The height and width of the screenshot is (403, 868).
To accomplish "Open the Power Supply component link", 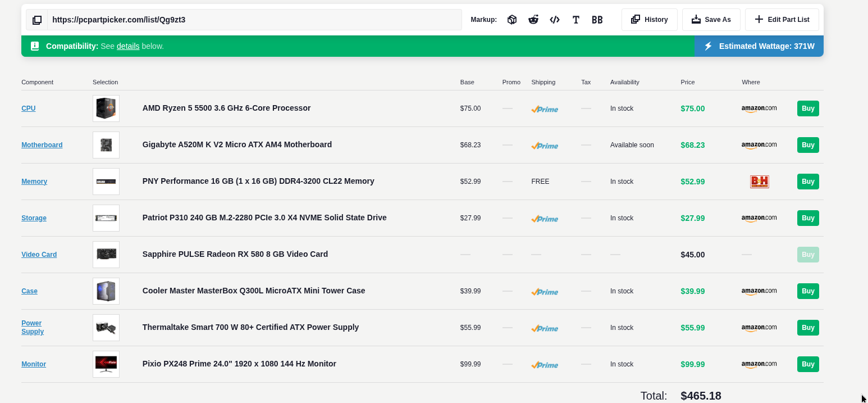I will click(x=33, y=327).
